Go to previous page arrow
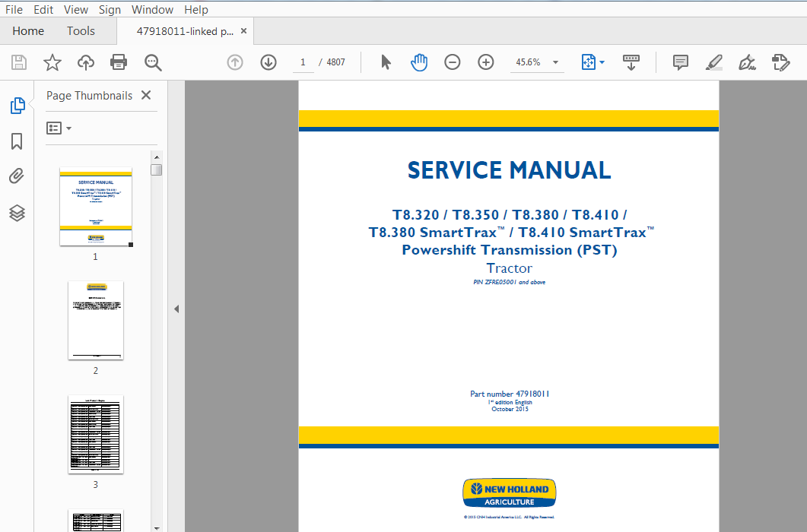807x532 pixels. click(235, 62)
